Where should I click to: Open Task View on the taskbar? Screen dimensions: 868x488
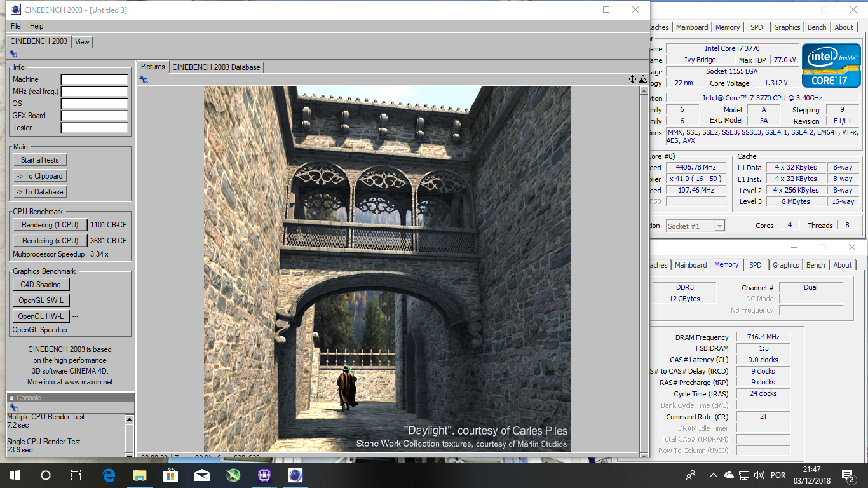(x=76, y=475)
